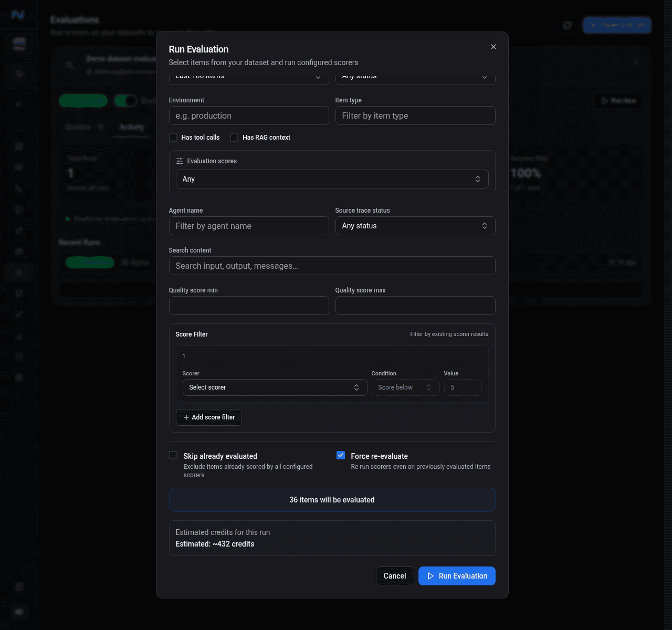This screenshot has width=672, height=630.
Task: Click the score filter Value field
Action: point(463,387)
